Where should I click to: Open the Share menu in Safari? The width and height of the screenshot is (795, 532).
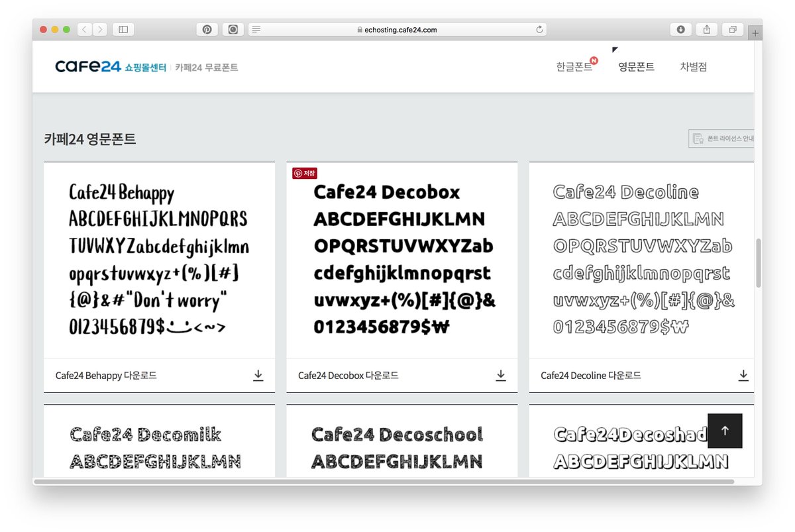click(707, 29)
